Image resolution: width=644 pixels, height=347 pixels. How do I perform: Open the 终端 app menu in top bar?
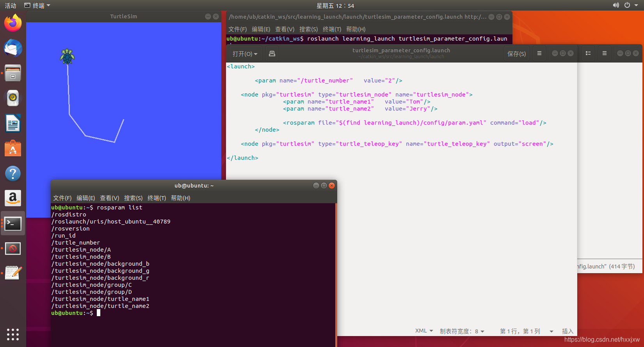37,5
